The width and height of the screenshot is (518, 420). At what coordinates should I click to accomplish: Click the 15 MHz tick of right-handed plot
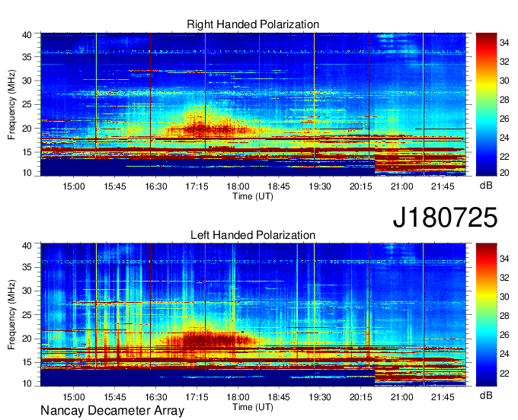coord(27,152)
